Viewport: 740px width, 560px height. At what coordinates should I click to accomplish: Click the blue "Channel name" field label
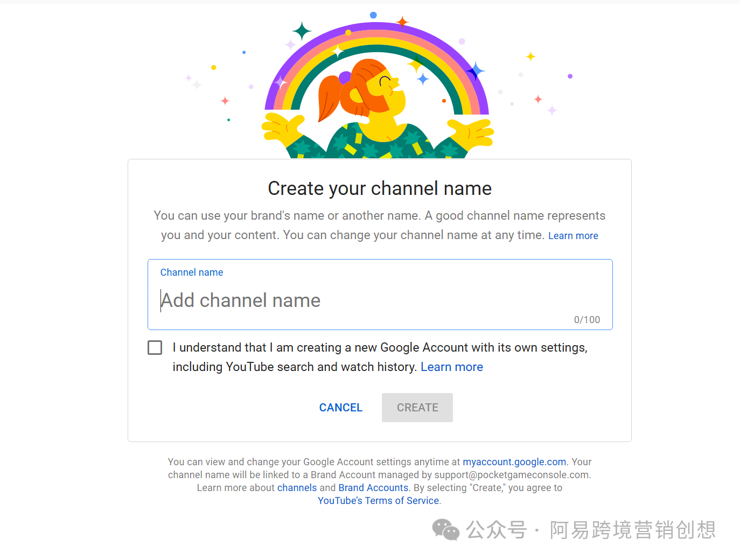tap(192, 272)
